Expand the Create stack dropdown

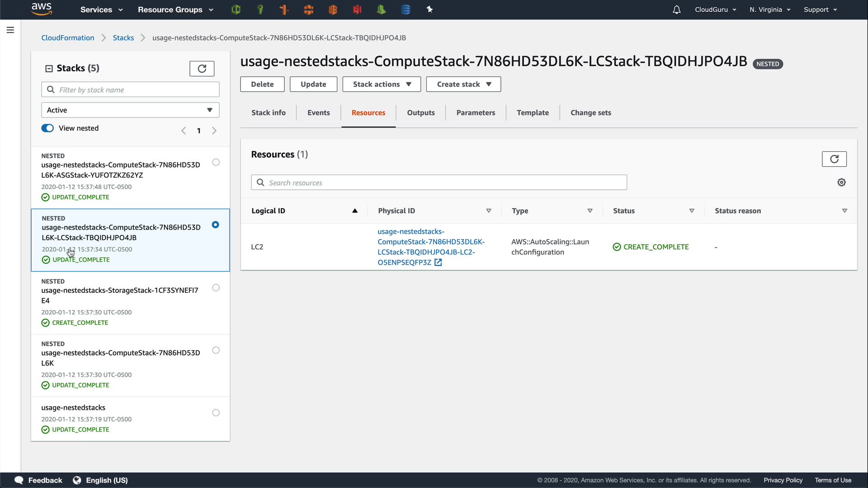(463, 84)
